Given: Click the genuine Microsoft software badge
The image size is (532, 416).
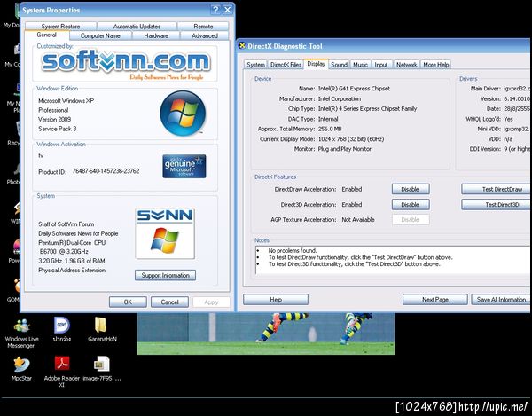Looking at the screenshot, I should [184, 166].
